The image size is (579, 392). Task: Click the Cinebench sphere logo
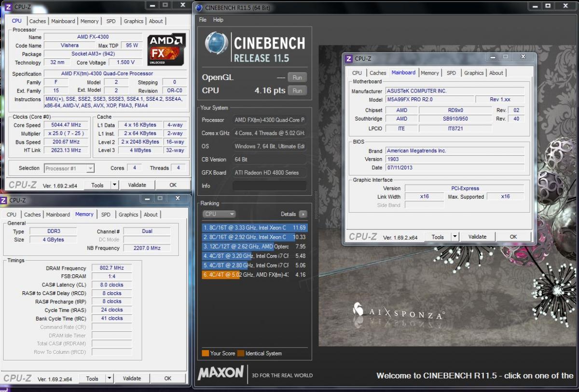[x=216, y=43]
